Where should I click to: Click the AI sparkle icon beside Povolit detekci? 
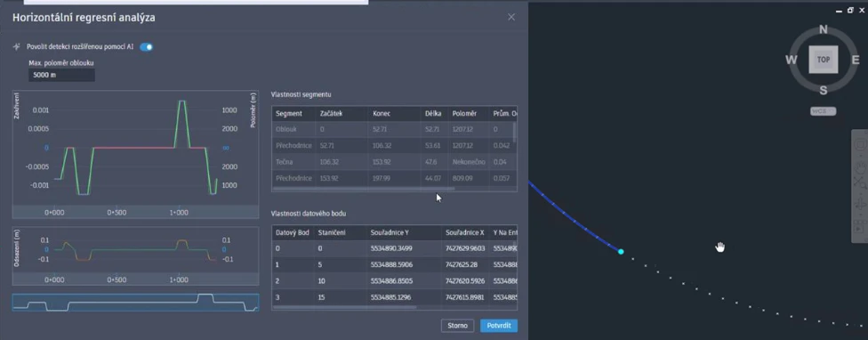(17, 47)
